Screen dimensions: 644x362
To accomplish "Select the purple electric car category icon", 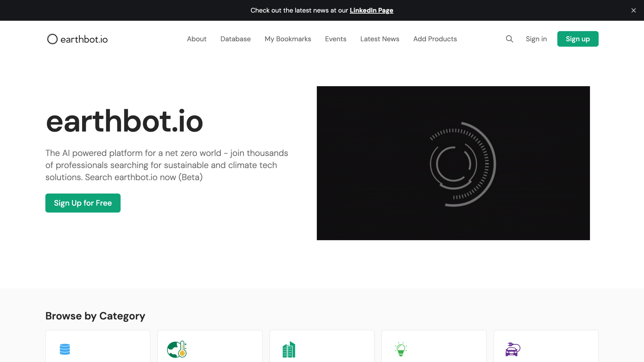I will click(x=513, y=349).
